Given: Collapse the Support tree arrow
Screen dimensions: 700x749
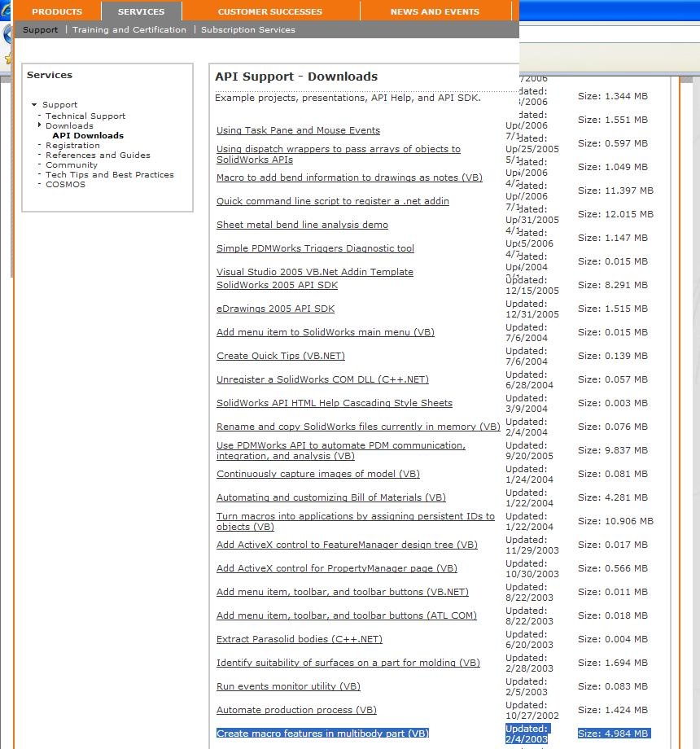Looking at the screenshot, I should pos(34,104).
